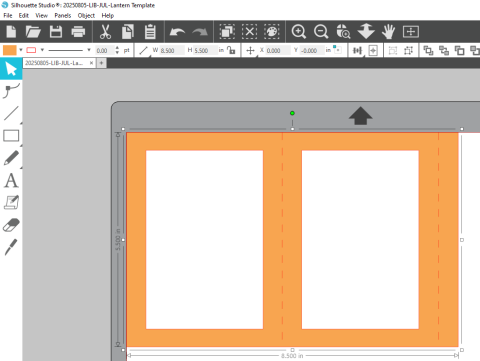Click the line thickness stepper arrows
This screenshot has height=361, width=480.
[x=117, y=50]
